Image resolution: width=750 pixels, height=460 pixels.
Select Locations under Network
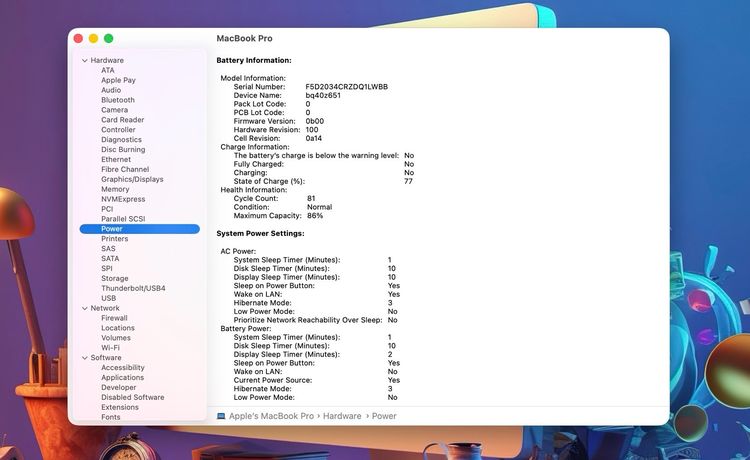tap(118, 328)
